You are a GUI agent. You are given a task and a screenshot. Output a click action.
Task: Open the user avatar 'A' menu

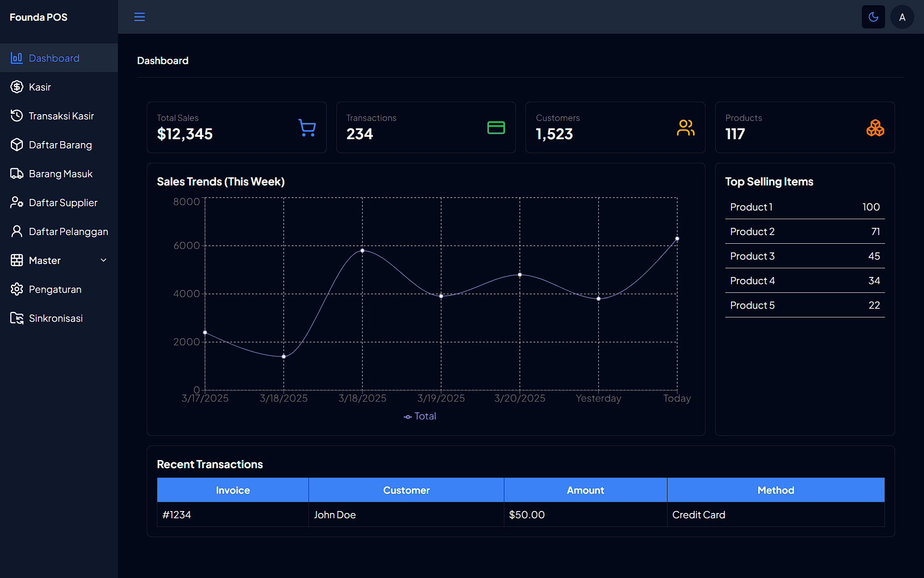(x=902, y=17)
